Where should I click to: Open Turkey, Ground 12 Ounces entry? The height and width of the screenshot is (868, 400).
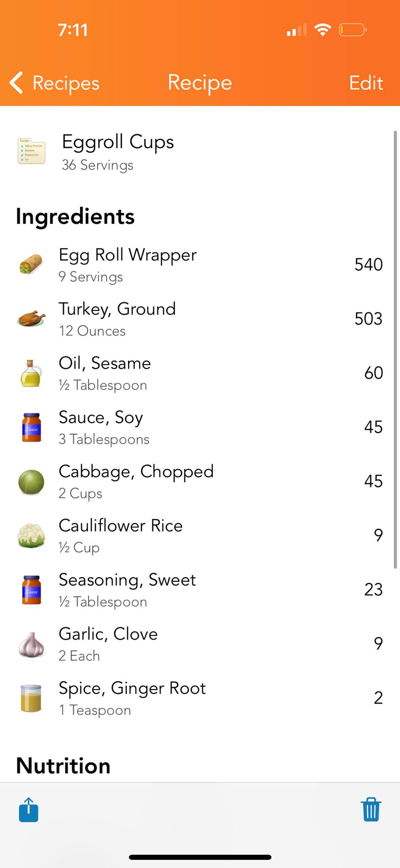pyautogui.click(x=200, y=319)
